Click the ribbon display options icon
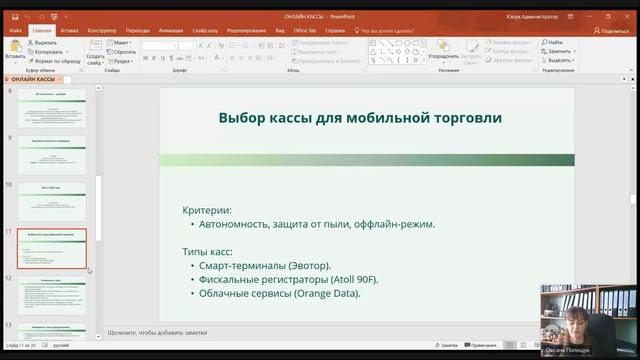Viewport: 640px width, 360px height. pyautogui.click(x=570, y=17)
